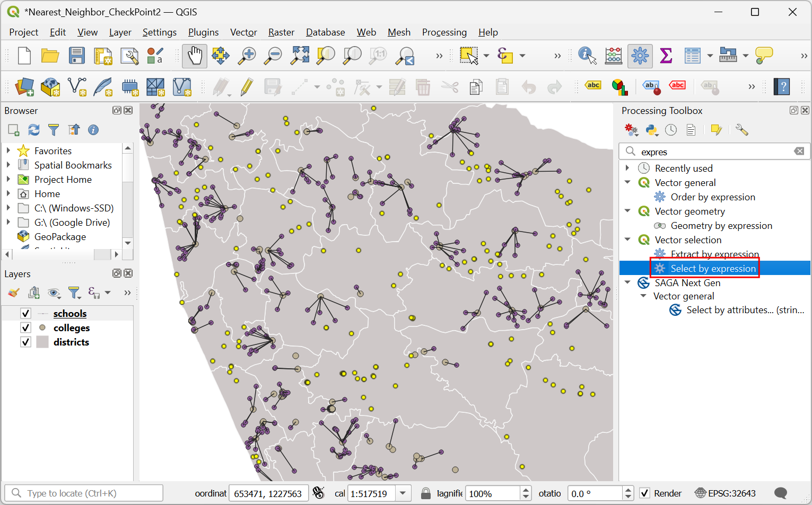Open the map scale dropdown
The width and height of the screenshot is (812, 505).
pos(403,493)
